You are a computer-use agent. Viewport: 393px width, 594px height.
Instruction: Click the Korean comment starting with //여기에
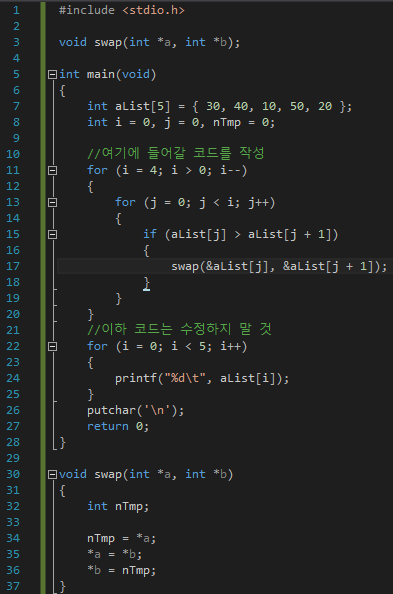pyautogui.click(x=175, y=153)
